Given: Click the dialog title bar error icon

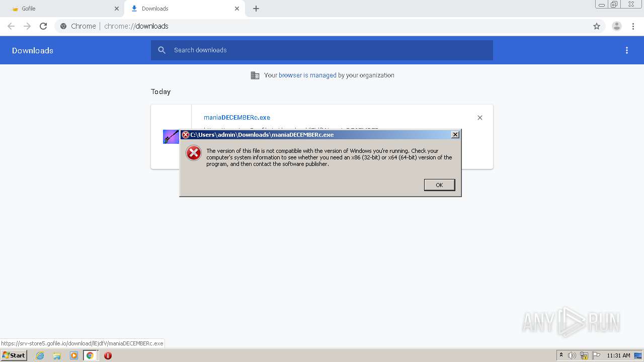Looking at the screenshot, I should pos(185,135).
